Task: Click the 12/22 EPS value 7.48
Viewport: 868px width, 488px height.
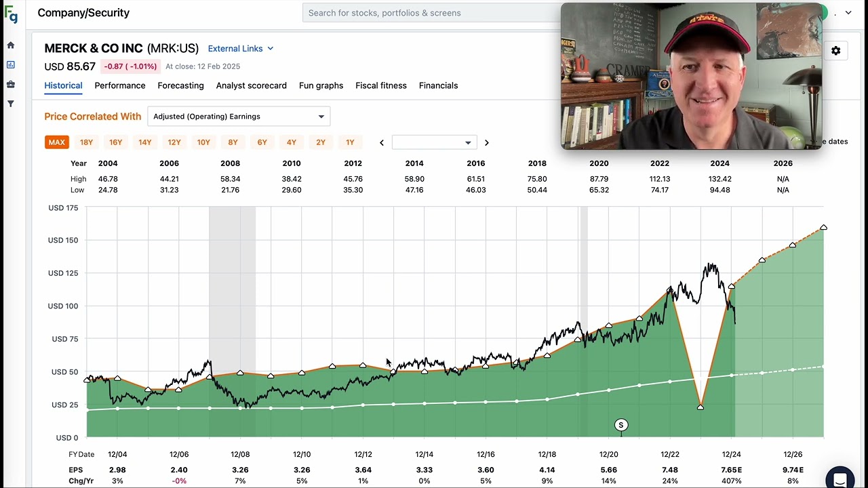Action: click(x=670, y=470)
